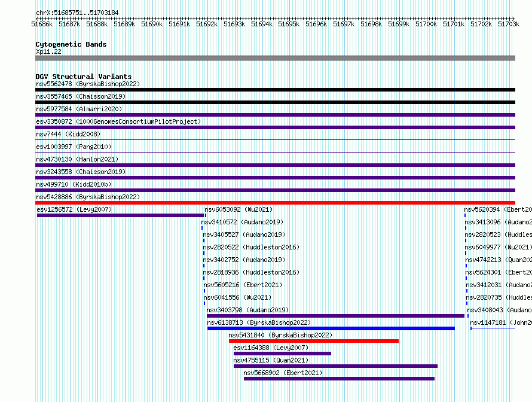Viewport: 532px width, 402px height.
Task: Click nsv5977584 (Almarri2020) label
Action: click(79, 109)
